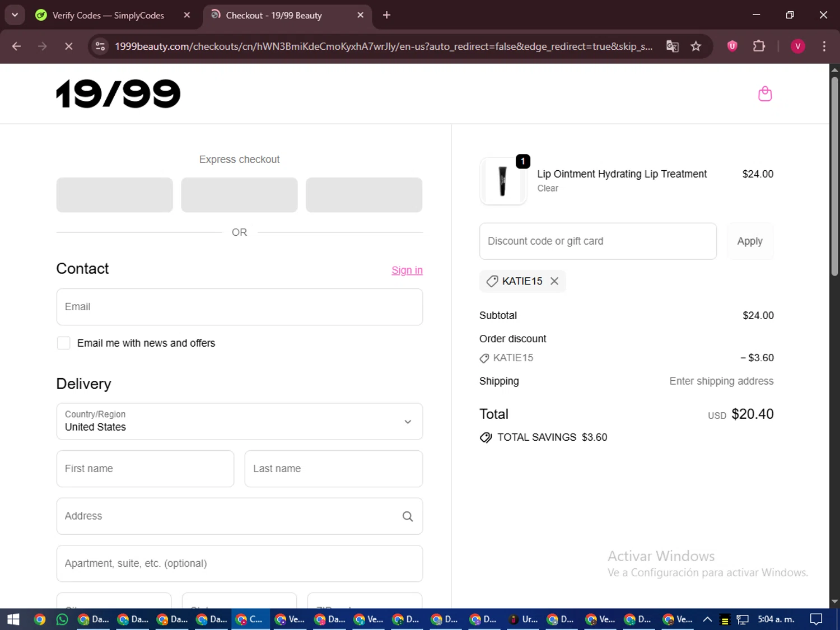The height and width of the screenshot is (630, 840).
Task: Go back to the previous page
Action: tap(16, 46)
